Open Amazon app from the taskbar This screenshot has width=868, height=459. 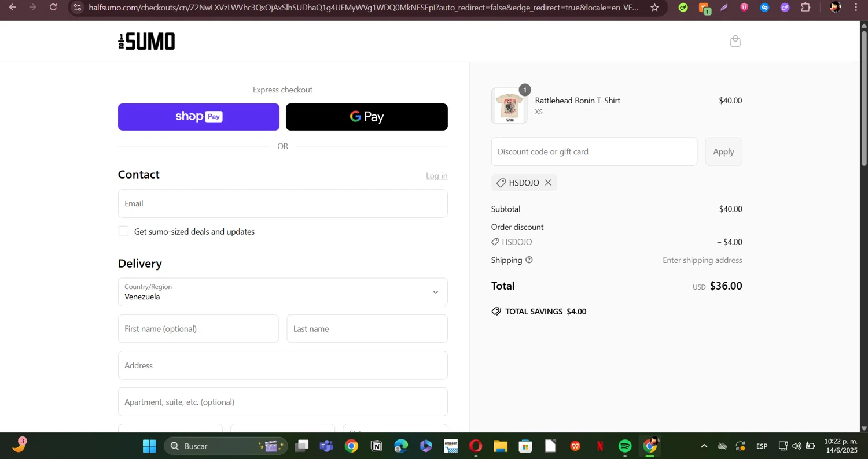coord(451,446)
